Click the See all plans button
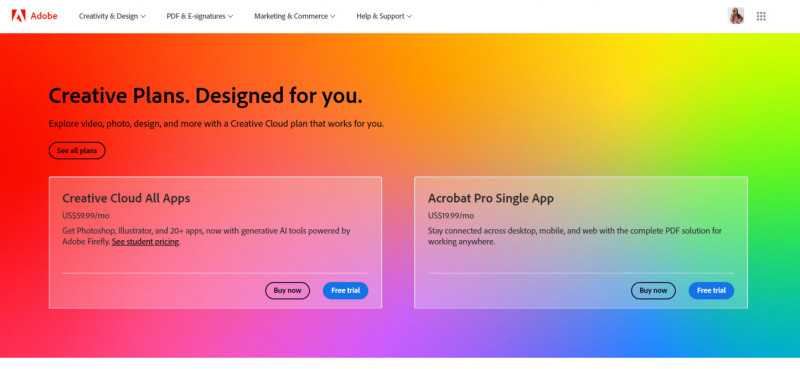800x369 pixels. (77, 151)
